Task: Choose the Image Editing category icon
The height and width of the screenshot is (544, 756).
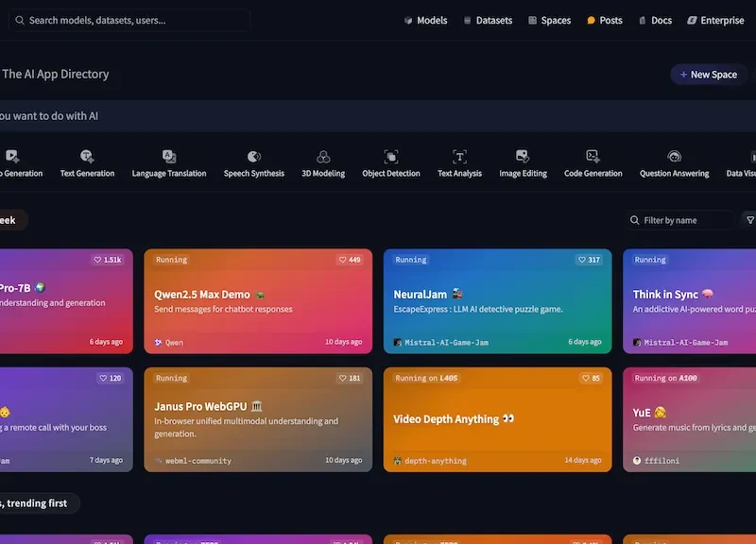Action: 523,156
